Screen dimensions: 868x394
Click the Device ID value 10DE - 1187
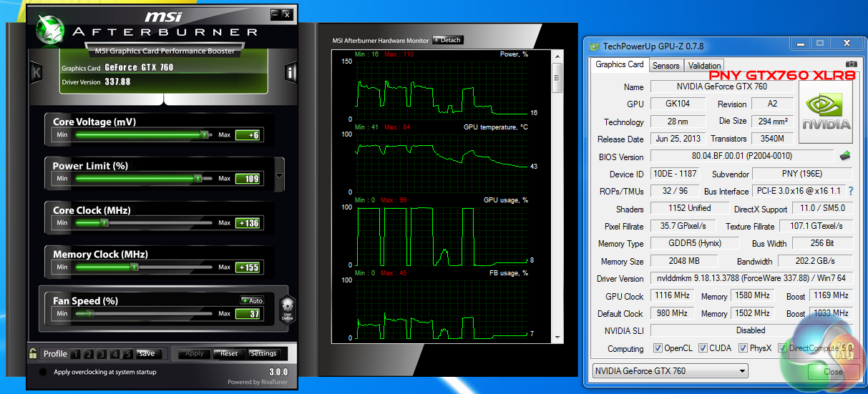point(676,174)
